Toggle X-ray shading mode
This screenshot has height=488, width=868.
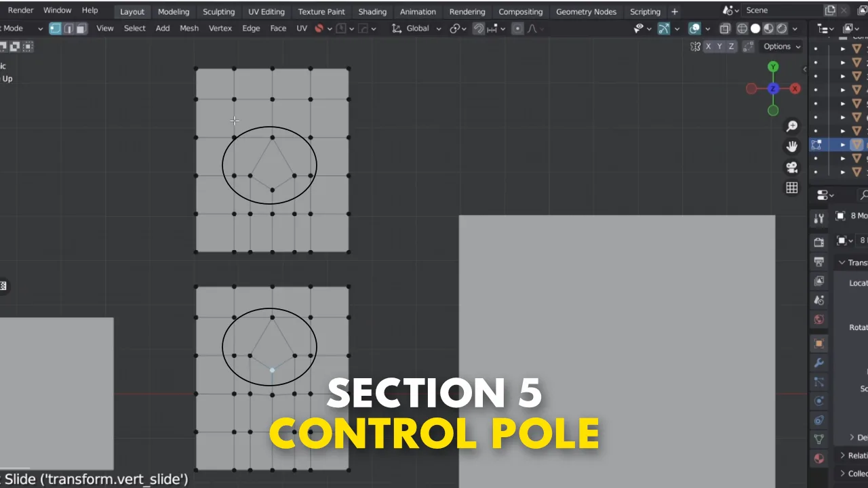[x=725, y=28]
